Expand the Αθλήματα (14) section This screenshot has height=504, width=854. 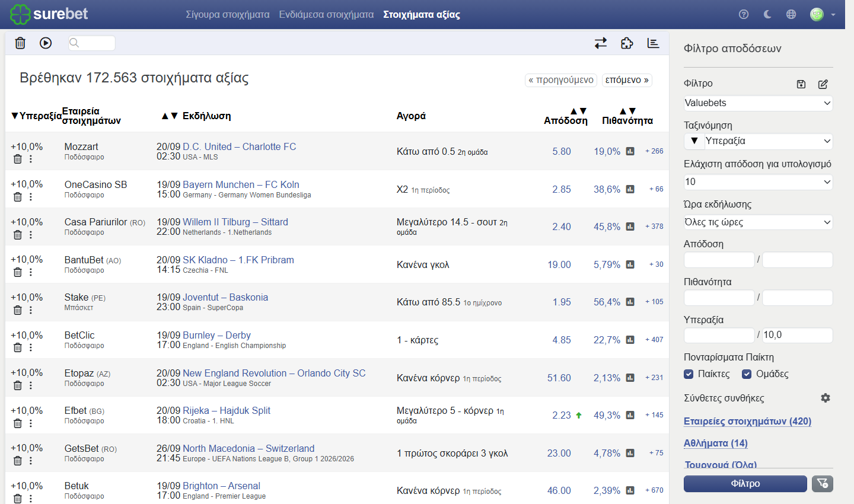[x=716, y=444]
